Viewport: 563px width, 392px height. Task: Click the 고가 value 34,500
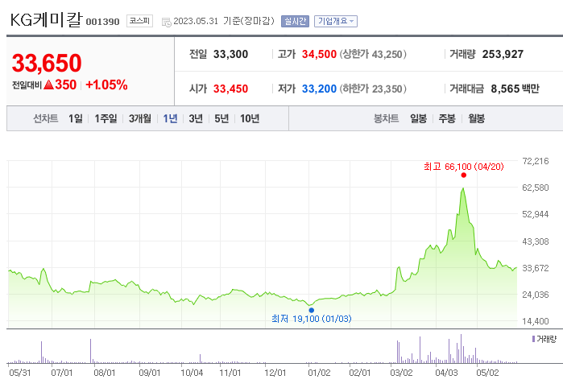pos(319,54)
